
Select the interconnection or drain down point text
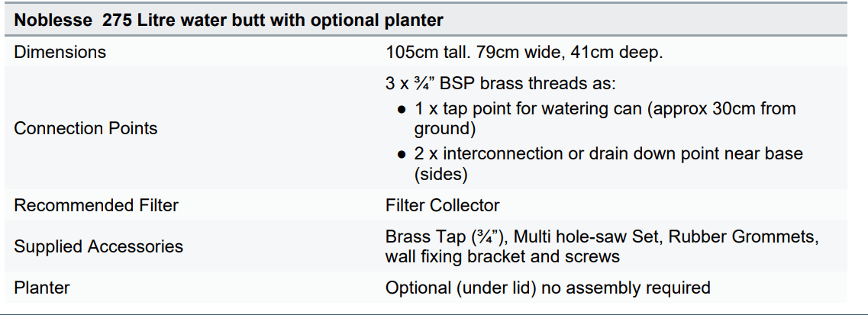(x=608, y=153)
